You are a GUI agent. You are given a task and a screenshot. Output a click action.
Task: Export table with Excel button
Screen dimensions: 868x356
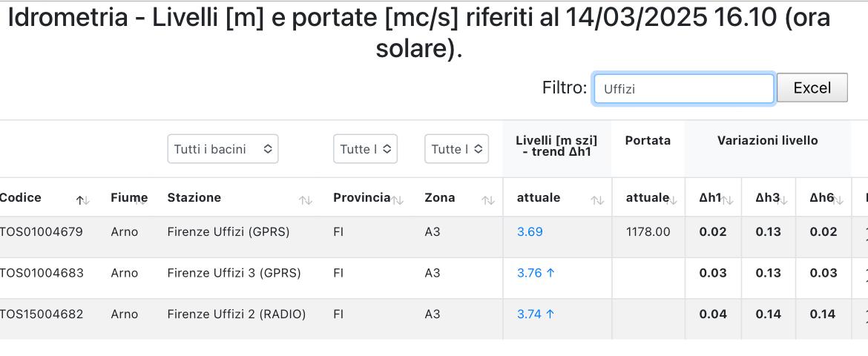coord(812,88)
